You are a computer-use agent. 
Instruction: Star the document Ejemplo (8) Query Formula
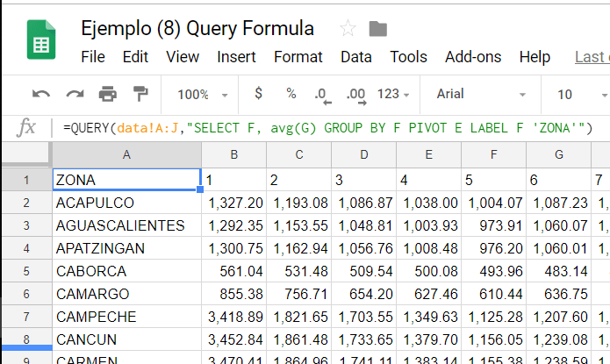[348, 28]
